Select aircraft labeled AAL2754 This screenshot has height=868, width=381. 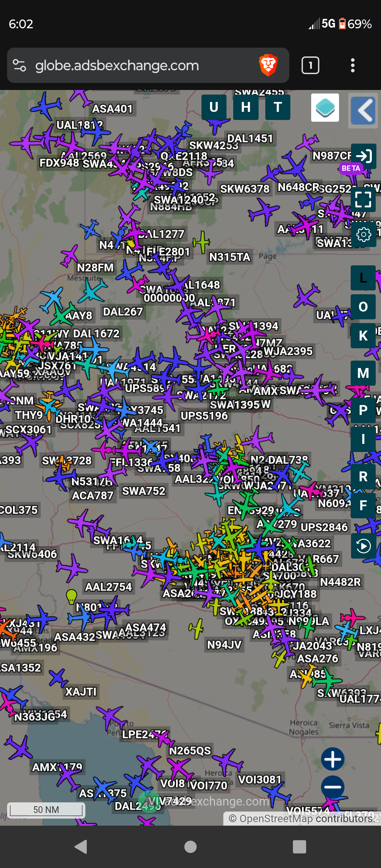coord(108,587)
